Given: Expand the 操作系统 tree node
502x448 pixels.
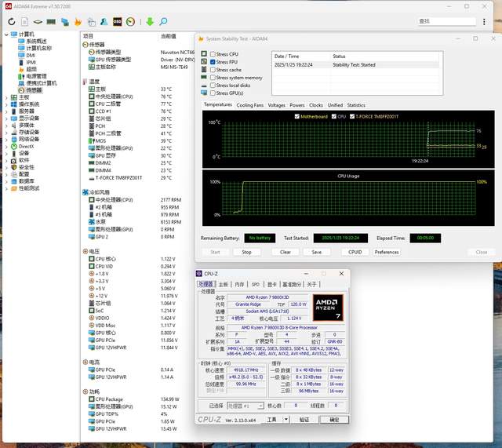Looking at the screenshot, I should 6,104.
